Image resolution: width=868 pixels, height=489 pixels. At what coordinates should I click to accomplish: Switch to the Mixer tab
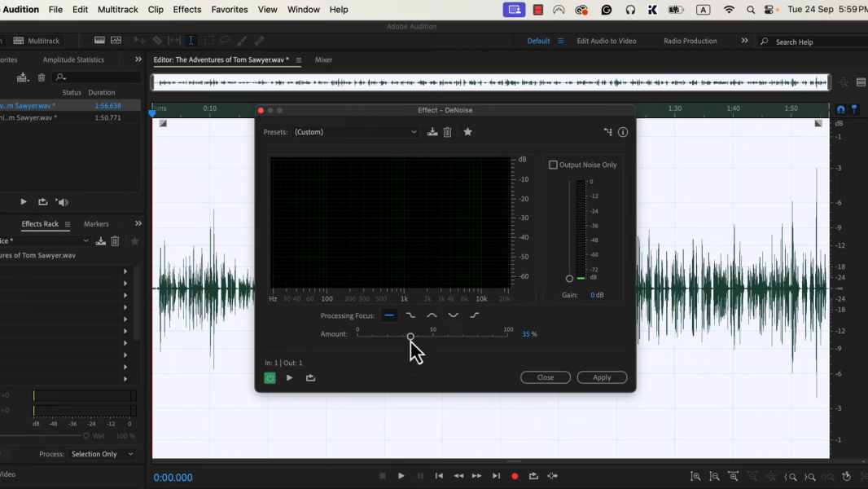point(324,59)
